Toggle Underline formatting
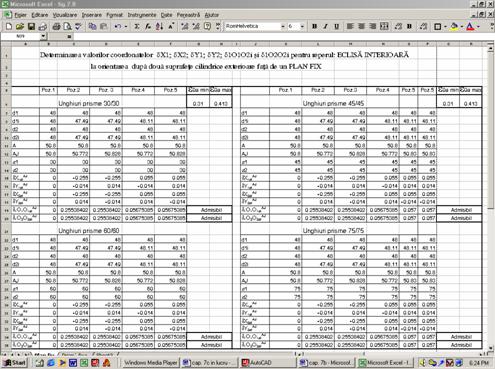The image size is (495, 369). point(337,26)
